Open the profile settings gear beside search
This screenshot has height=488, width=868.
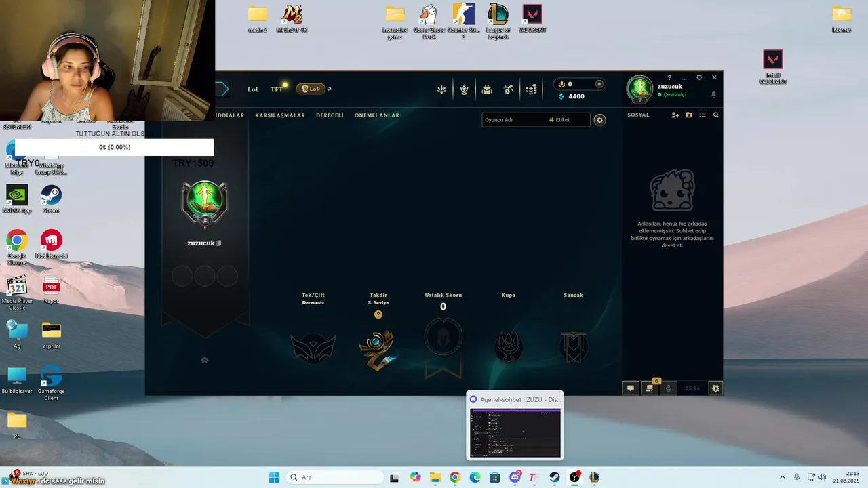(x=599, y=120)
